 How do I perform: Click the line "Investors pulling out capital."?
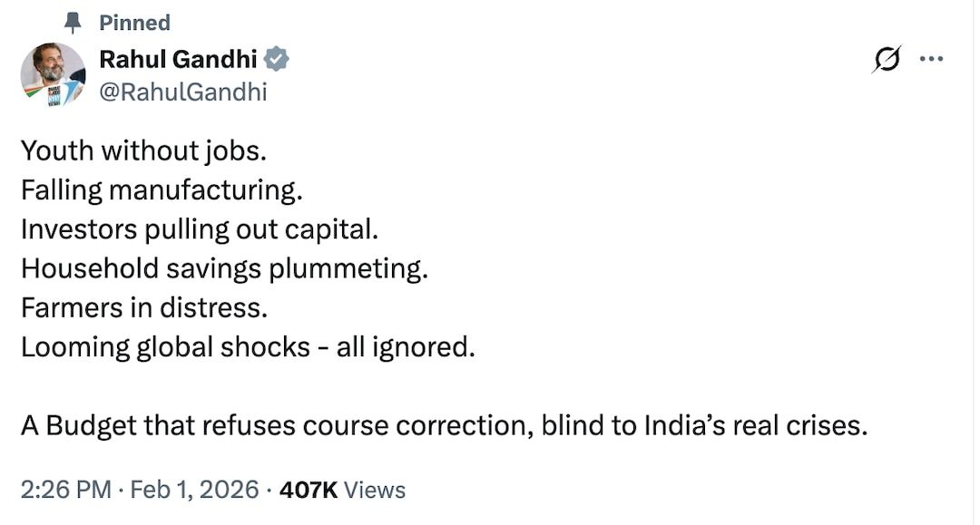click(x=199, y=229)
